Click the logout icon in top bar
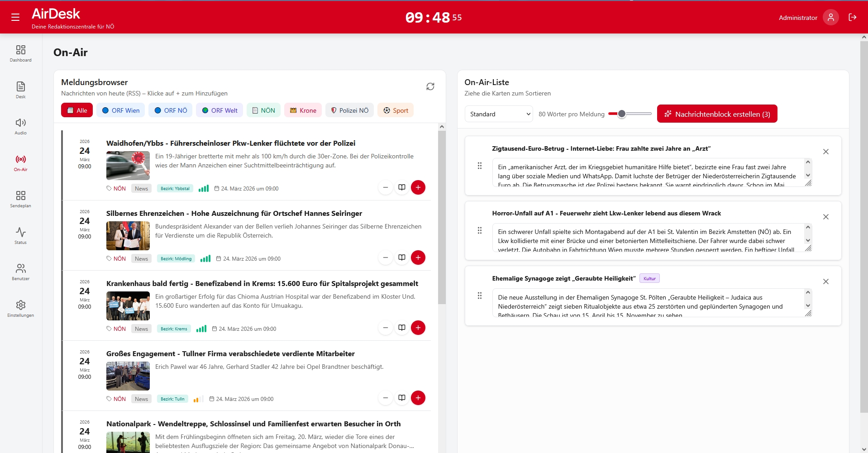Screen dimensions: 868x453 click(x=852, y=17)
